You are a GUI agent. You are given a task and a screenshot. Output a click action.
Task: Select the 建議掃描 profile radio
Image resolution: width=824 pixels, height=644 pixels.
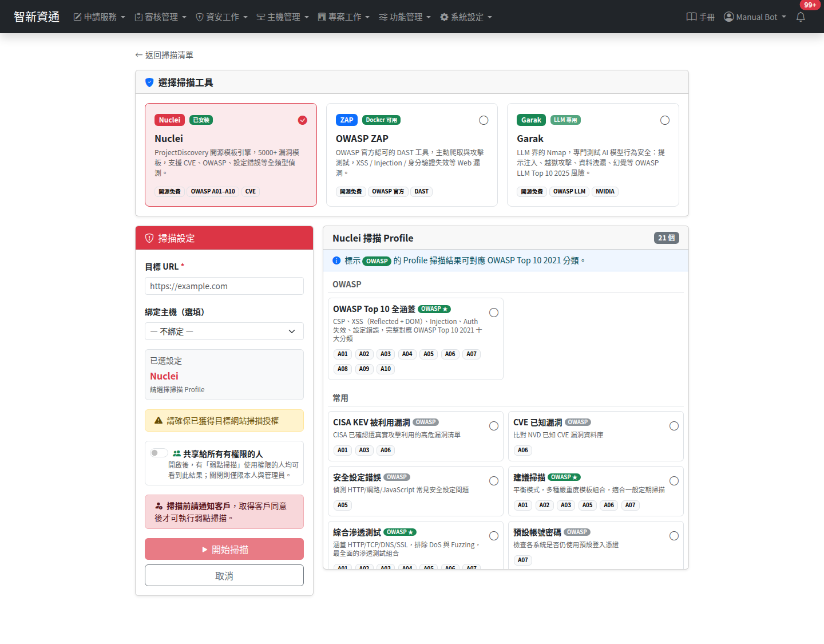[674, 481]
